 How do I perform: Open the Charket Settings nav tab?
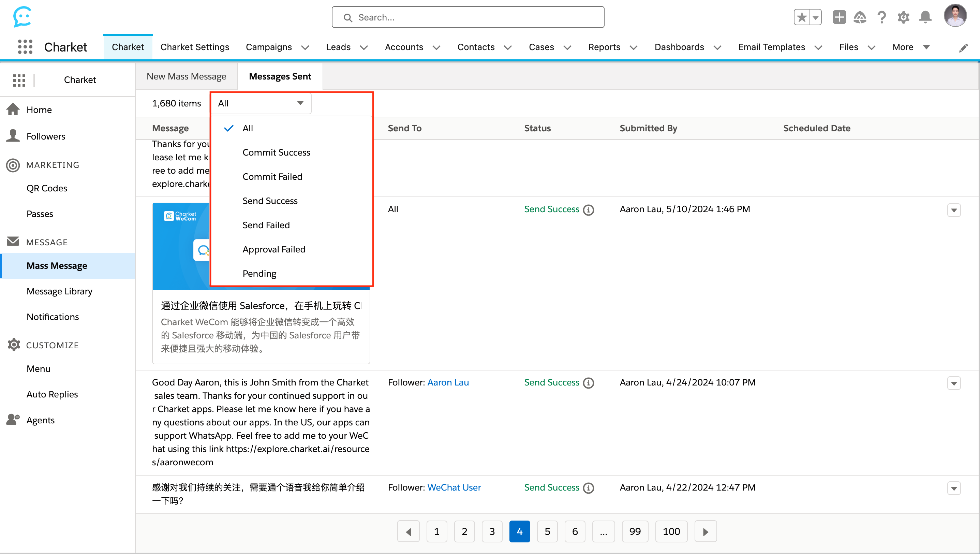(x=195, y=47)
